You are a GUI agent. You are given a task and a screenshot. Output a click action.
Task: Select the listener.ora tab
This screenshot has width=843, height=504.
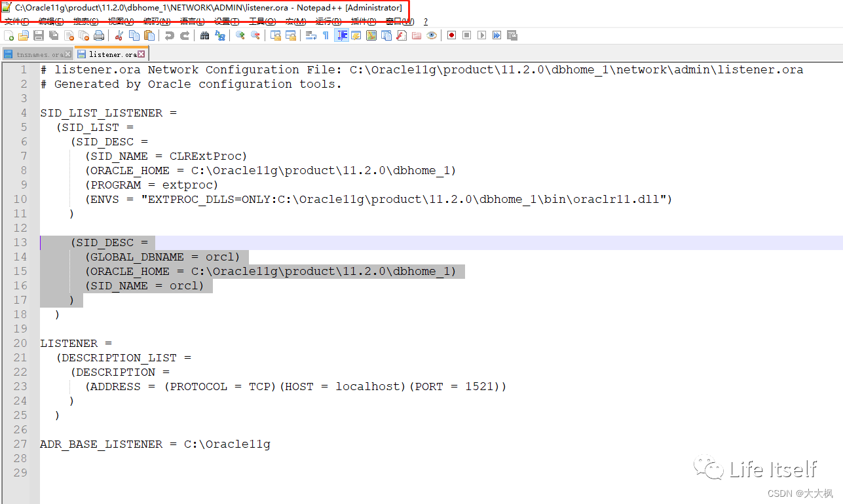pyautogui.click(x=111, y=54)
